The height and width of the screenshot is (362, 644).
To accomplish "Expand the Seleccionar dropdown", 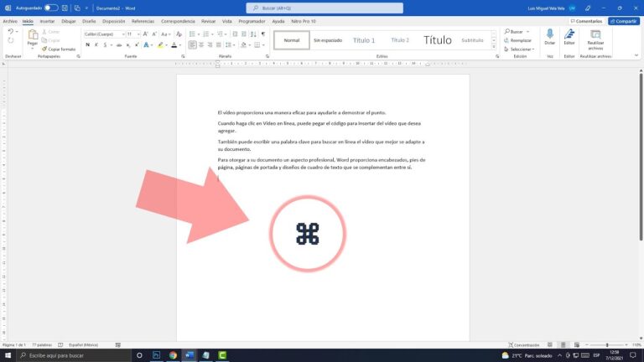I will point(519,49).
